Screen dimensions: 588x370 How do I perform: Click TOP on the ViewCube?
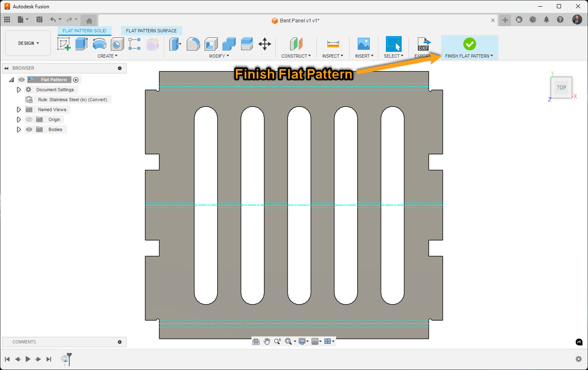point(561,88)
